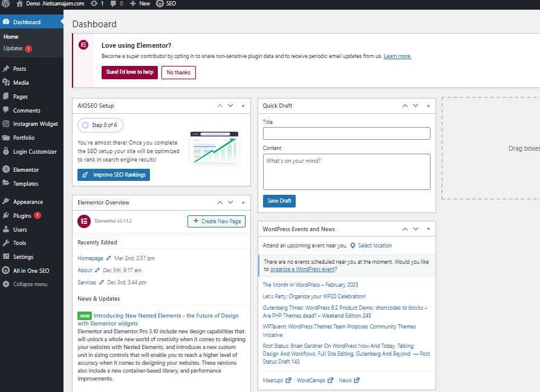Toggle WordPress Events and News panel collapse
Viewport: 540px width, 392px height.
click(x=428, y=229)
